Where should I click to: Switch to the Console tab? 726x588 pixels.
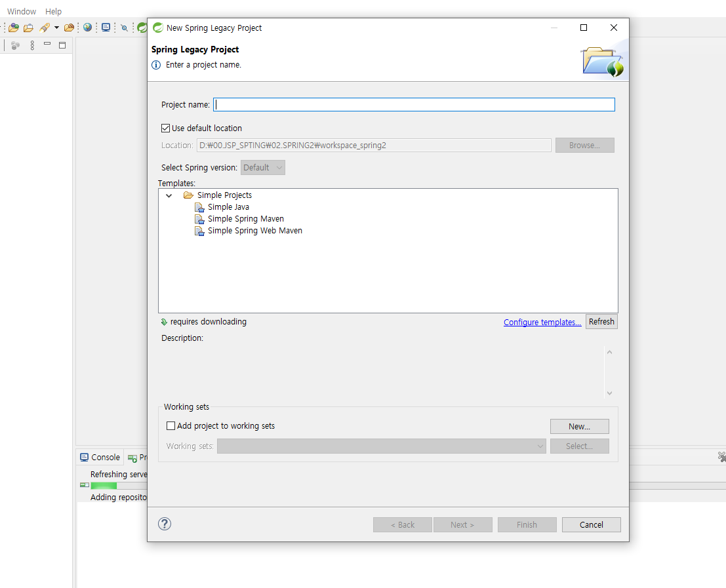point(100,457)
